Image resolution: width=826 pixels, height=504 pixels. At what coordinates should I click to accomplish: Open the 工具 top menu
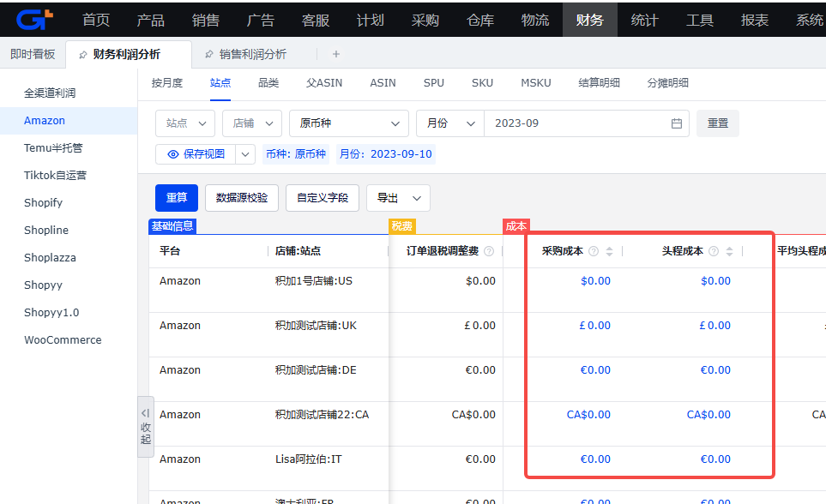click(x=700, y=20)
